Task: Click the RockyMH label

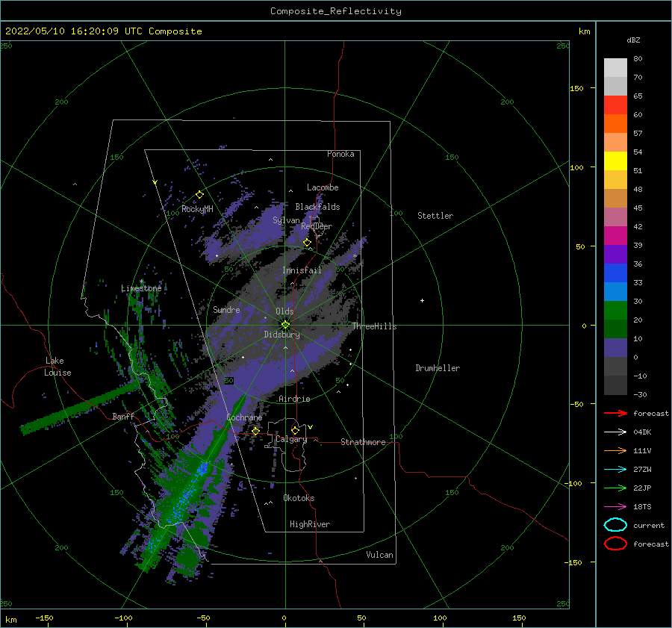Action: tap(197, 209)
